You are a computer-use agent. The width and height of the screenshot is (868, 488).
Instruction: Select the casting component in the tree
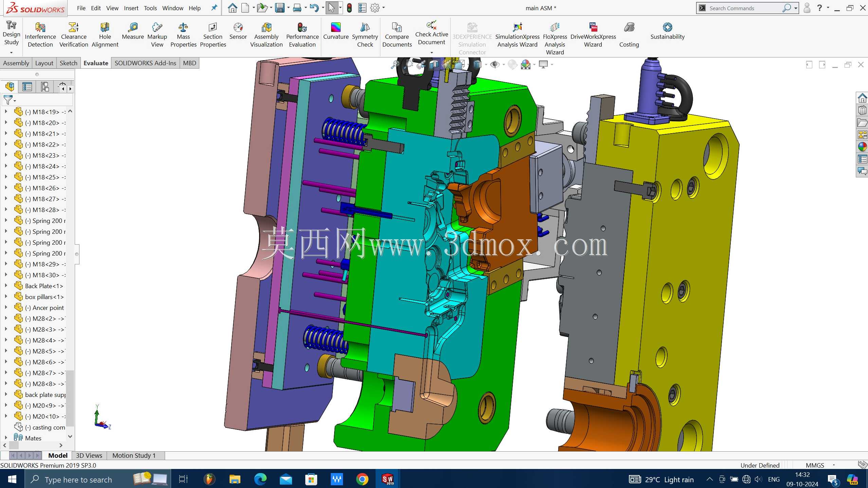coord(40,428)
